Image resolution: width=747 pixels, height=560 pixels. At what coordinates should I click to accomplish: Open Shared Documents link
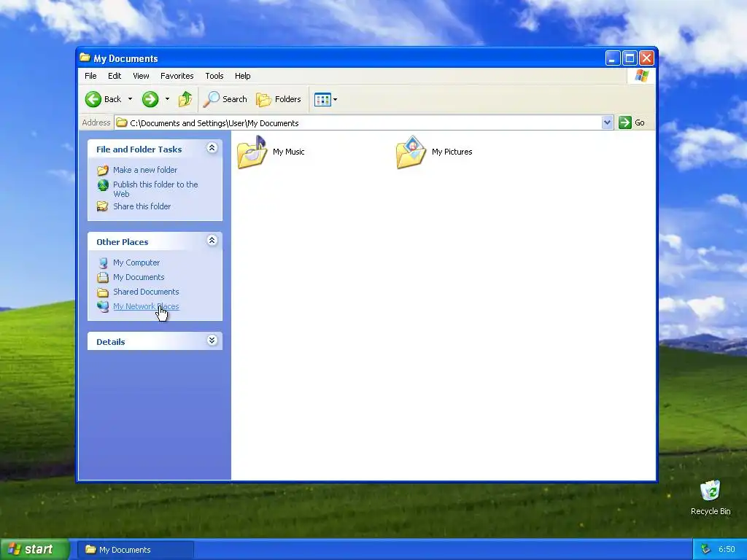pyautogui.click(x=146, y=292)
